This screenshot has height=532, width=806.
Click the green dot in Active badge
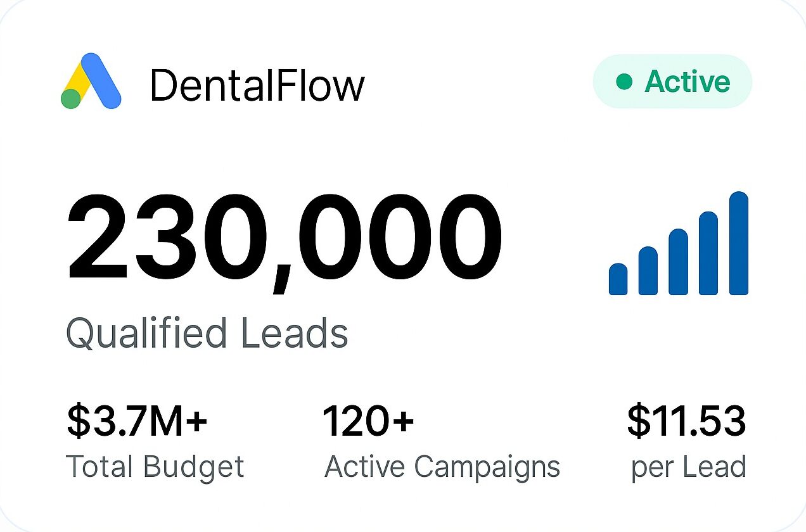(x=624, y=82)
